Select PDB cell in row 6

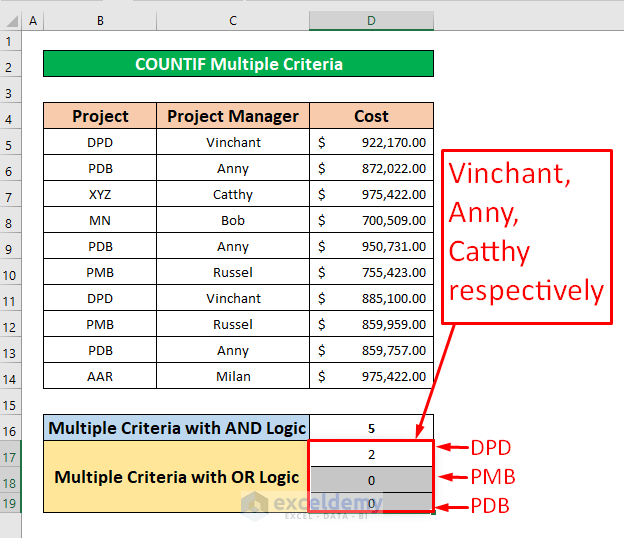coord(100,168)
